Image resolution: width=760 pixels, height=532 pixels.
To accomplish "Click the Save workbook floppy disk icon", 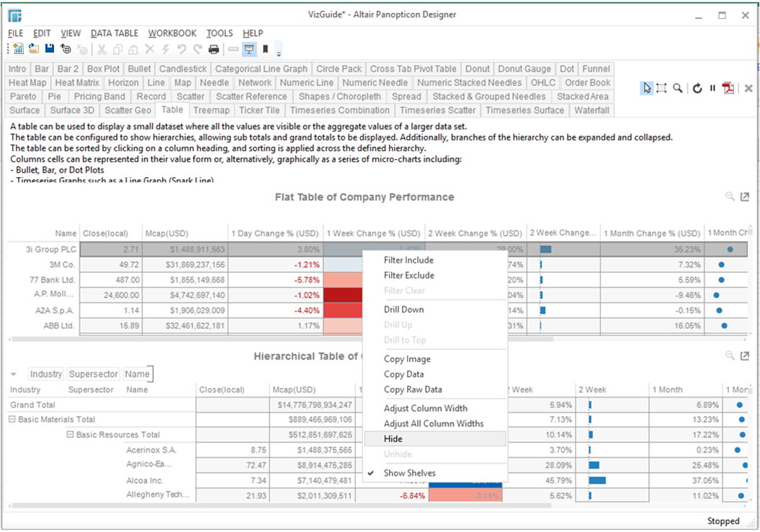I will 50,49.
